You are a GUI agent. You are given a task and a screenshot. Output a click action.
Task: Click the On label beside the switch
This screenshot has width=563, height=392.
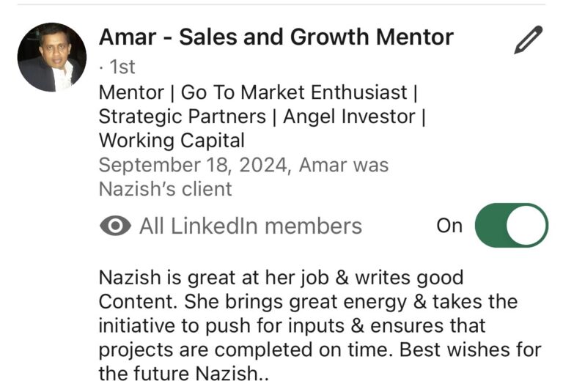pos(449,226)
